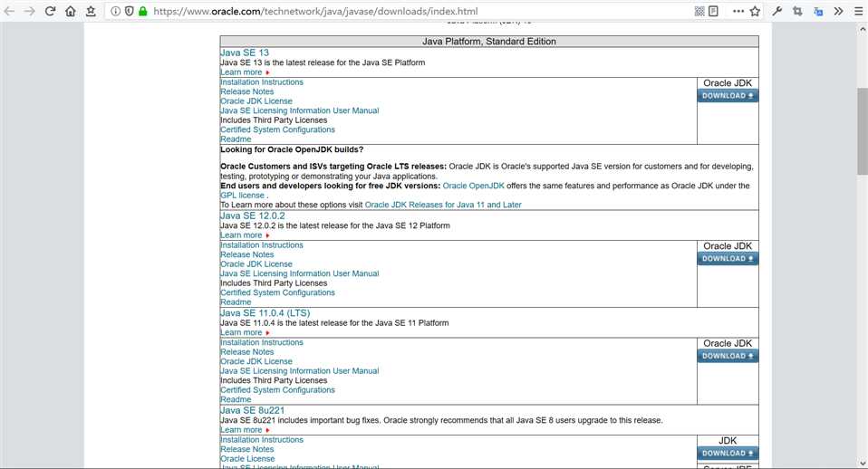Image resolution: width=868 pixels, height=469 pixels.
Task: Open Release Notes for Java SE 8u221
Action: (x=246, y=449)
